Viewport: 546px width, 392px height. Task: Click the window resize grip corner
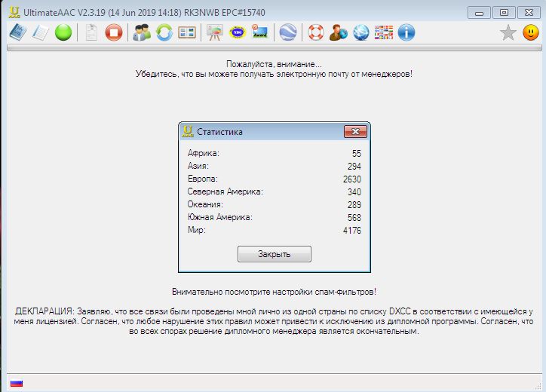coord(538,385)
